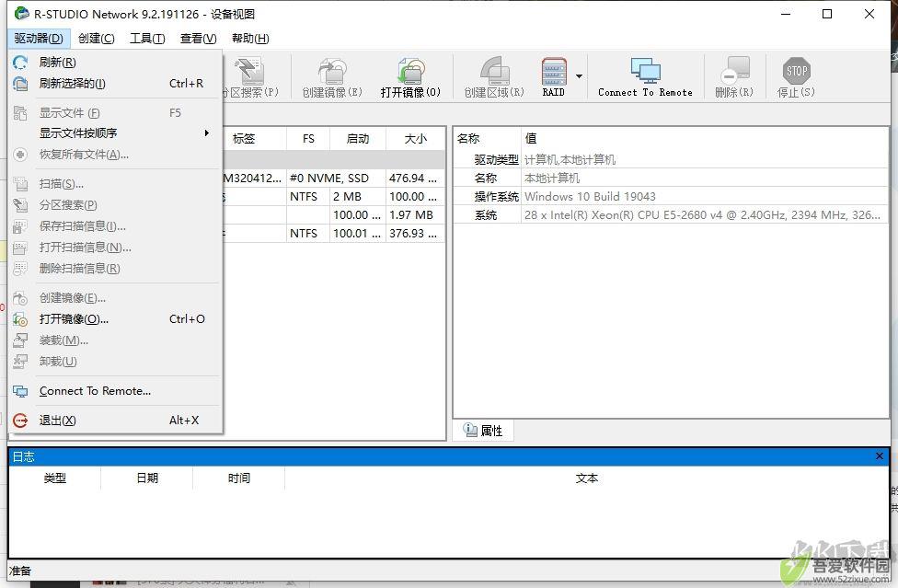Image resolution: width=898 pixels, height=588 pixels.
Task: Click the '476.94 ...' size cell
Action: tap(415, 179)
